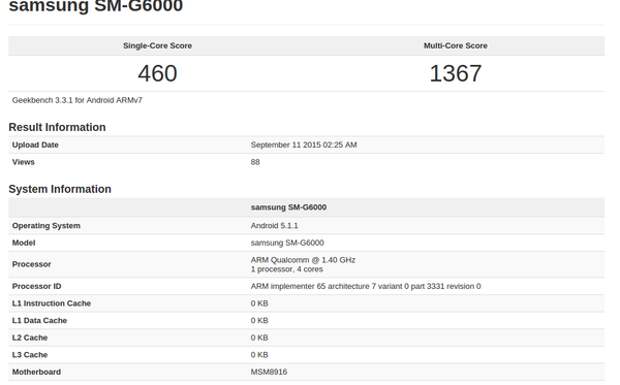Viewport: 620px width, 385px height.
Task: Click the 'Android 5.1.1' value
Action: [274, 226]
